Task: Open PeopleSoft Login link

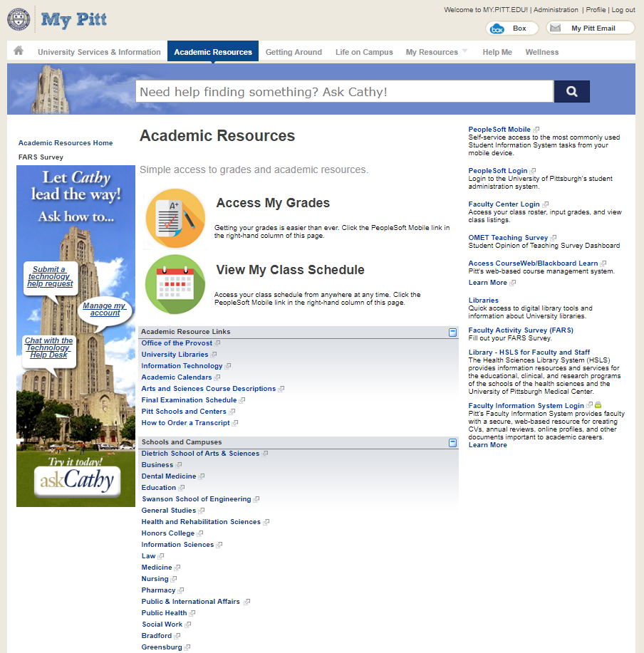Action: [497, 171]
